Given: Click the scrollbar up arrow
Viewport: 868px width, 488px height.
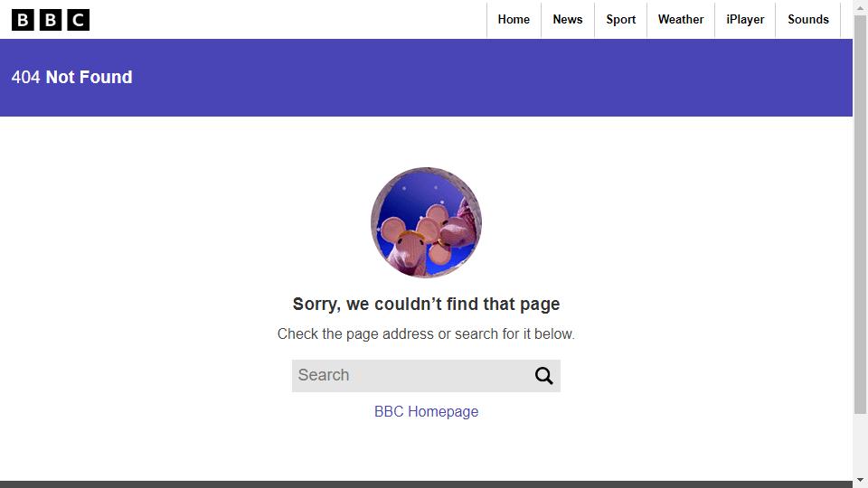Looking at the screenshot, I should pyautogui.click(x=860, y=8).
